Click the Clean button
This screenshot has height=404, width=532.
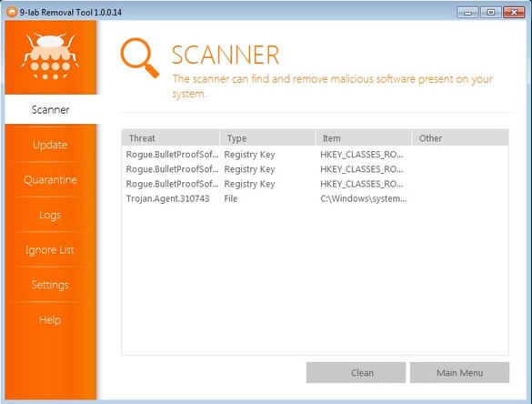[356, 372]
